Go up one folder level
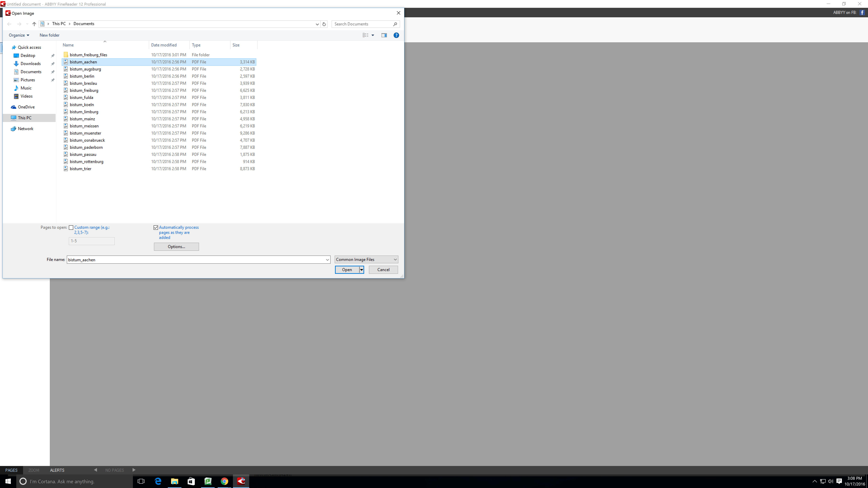The height and width of the screenshot is (488, 868). point(34,24)
